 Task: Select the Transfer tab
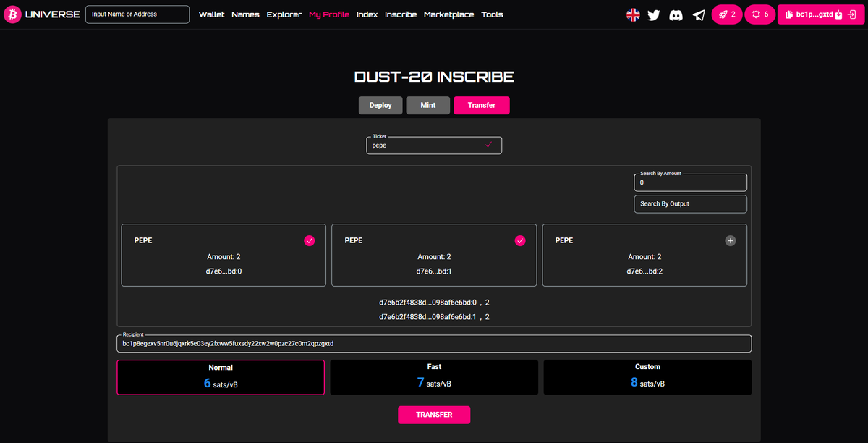coord(482,105)
